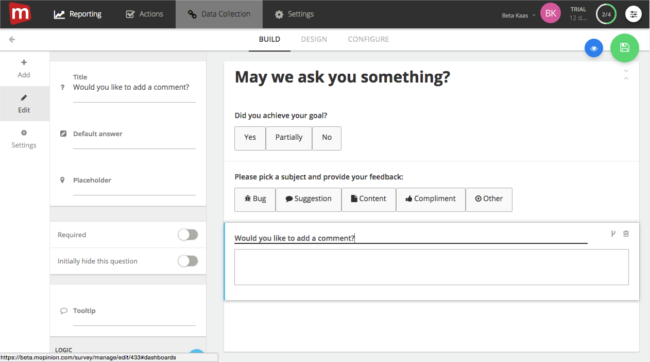
Task: Edit the comment question title inline
Action: pos(410,238)
